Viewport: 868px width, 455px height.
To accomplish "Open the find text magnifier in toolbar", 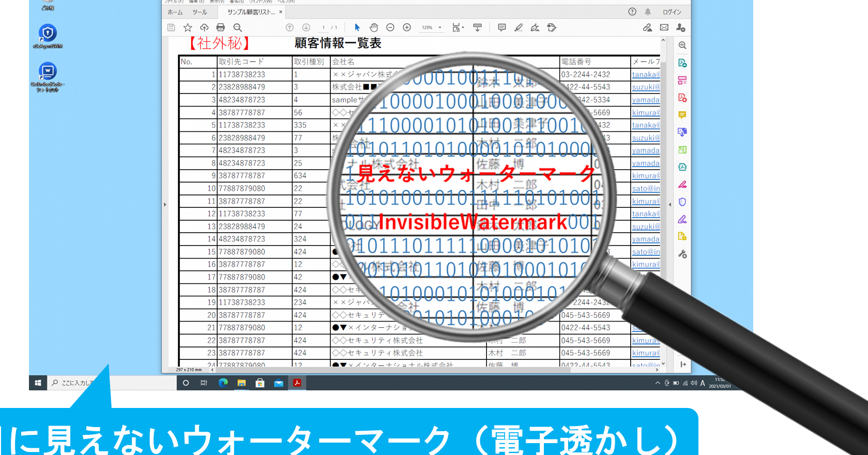I will [x=237, y=27].
